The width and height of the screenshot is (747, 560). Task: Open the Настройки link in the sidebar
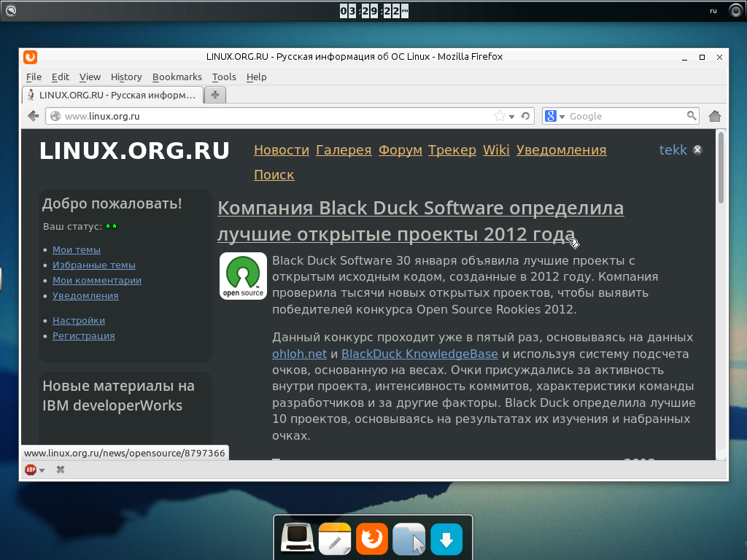pos(79,321)
